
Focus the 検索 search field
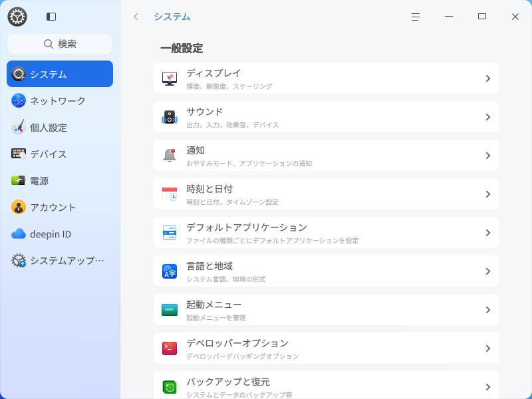pyautogui.click(x=60, y=44)
